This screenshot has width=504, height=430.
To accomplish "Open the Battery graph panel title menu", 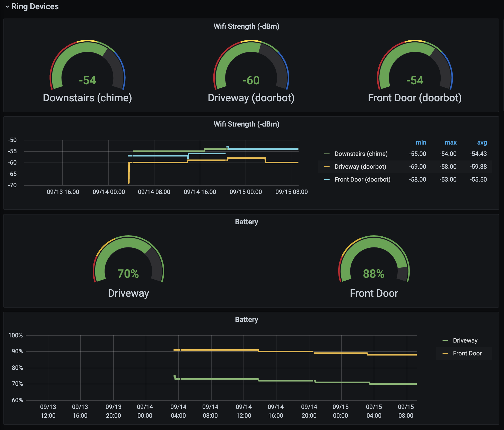I will point(246,319).
